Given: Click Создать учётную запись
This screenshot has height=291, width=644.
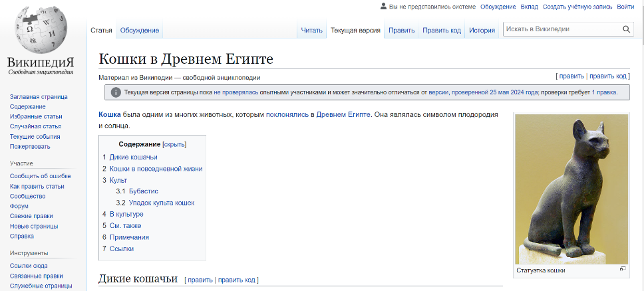Looking at the screenshot, I should click(577, 7).
